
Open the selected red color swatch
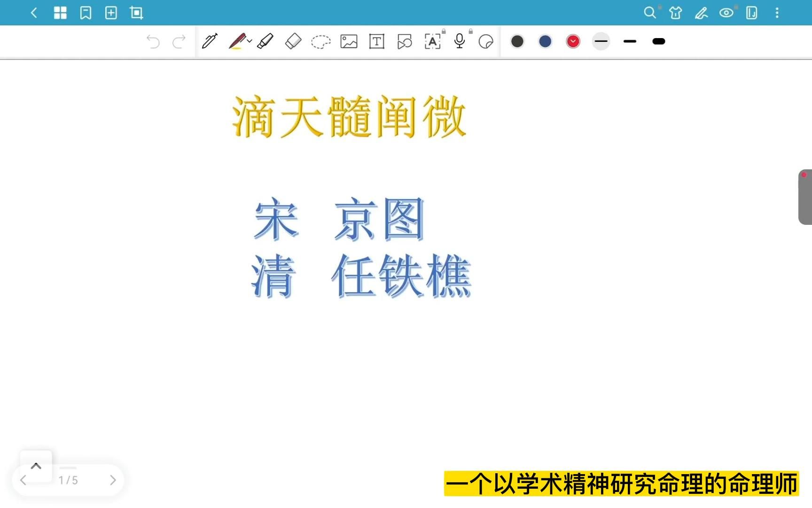click(573, 41)
